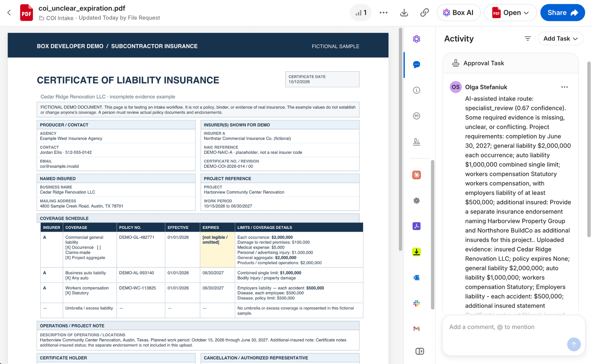Viewport: 592px width, 364px height.
Task: Copy the shared link icon
Action: pyautogui.click(x=425, y=13)
